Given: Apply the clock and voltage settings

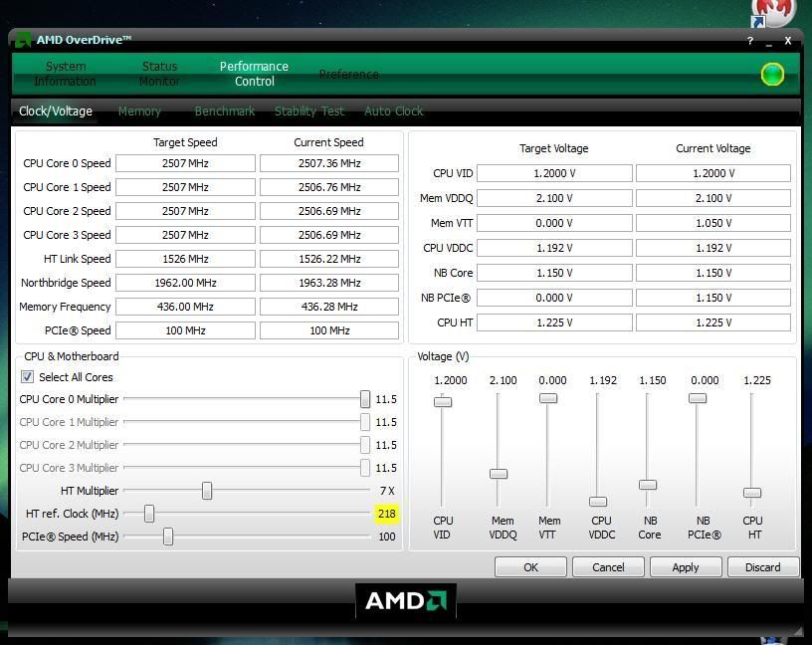Looking at the screenshot, I should pyautogui.click(x=686, y=567).
